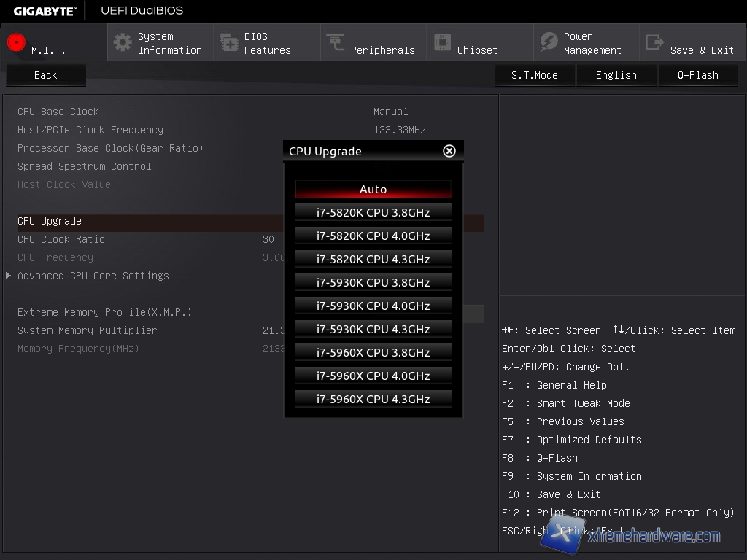Viewport: 747px width, 560px height.
Task: Switch to S.T.Mode
Action: (x=534, y=75)
